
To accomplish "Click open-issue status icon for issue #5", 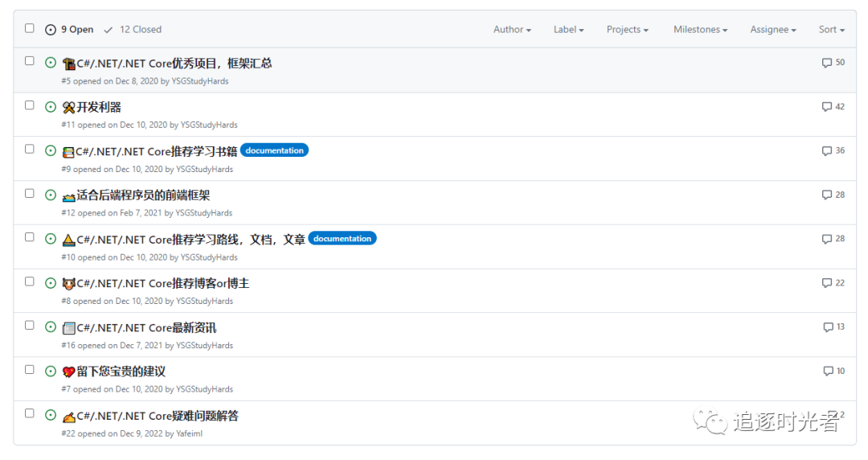I will pyautogui.click(x=51, y=63).
